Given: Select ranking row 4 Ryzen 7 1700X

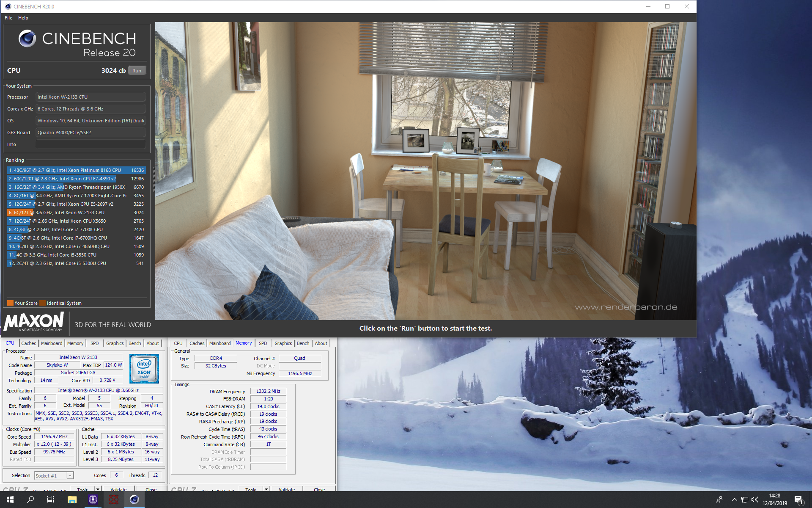Looking at the screenshot, I should [77, 196].
